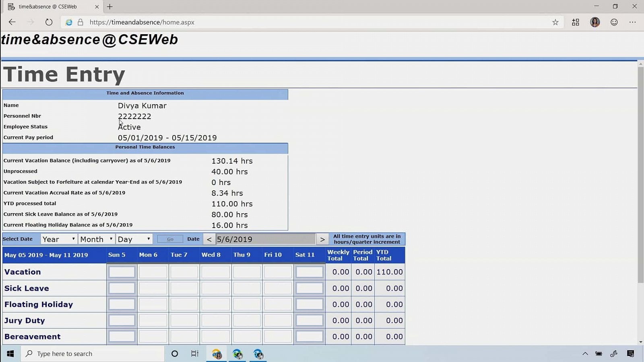Open the Settings and more menu
644x362 pixels.
(x=633, y=22)
